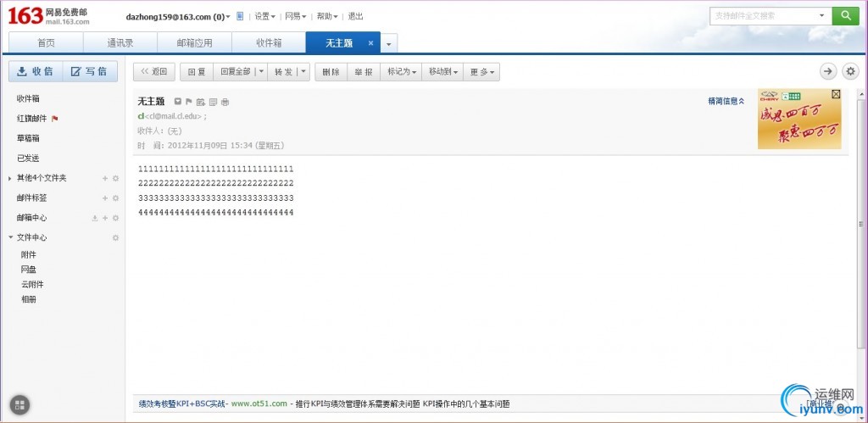Open the 帮助 menu
Image resolution: width=868 pixels, height=423 pixels.
(326, 17)
